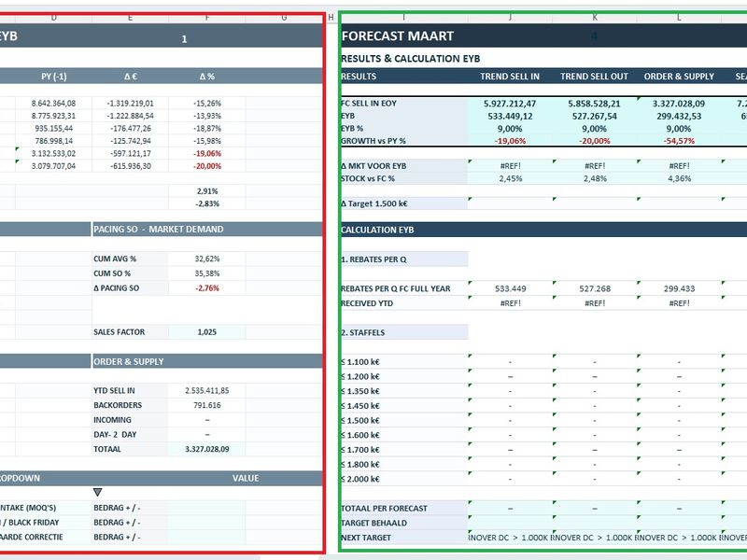Viewport: 747px width, 560px height.
Task: Select the Δ Target 1.500 k€ label
Action: pos(374,203)
